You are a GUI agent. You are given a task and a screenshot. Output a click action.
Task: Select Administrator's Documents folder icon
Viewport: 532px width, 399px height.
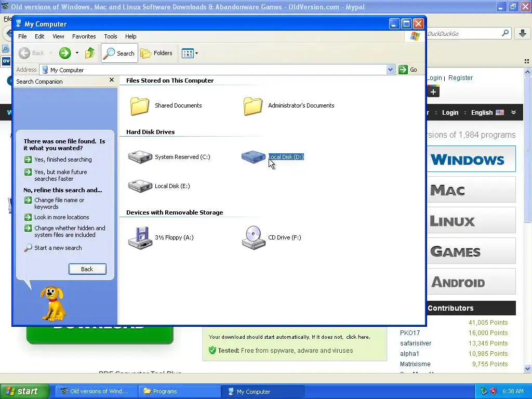(253, 106)
